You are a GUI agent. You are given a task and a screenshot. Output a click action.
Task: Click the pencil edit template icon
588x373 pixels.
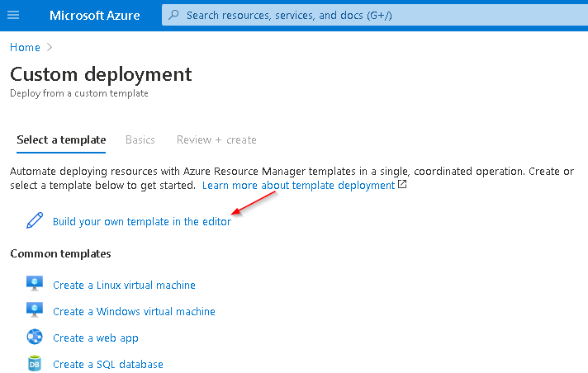(35, 220)
